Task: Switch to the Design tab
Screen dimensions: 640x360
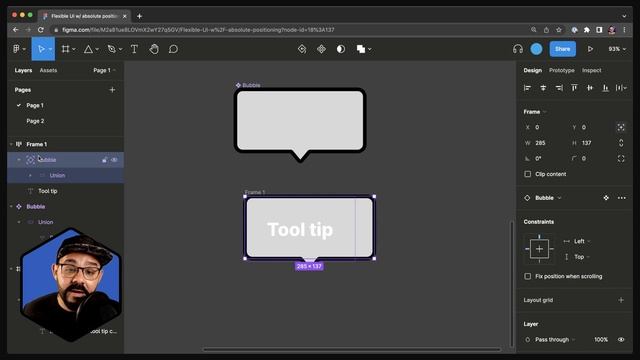Action: (x=533, y=70)
